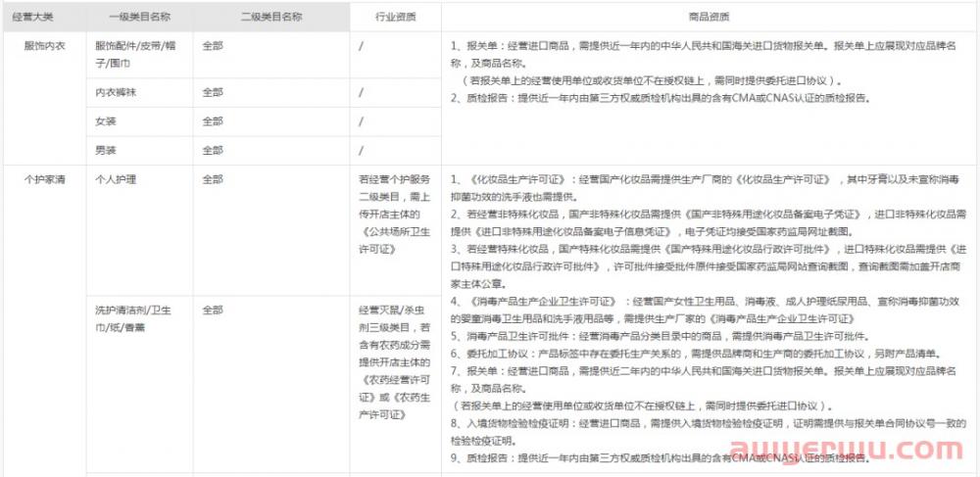Select the 男装 cell

click(x=139, y=151)
